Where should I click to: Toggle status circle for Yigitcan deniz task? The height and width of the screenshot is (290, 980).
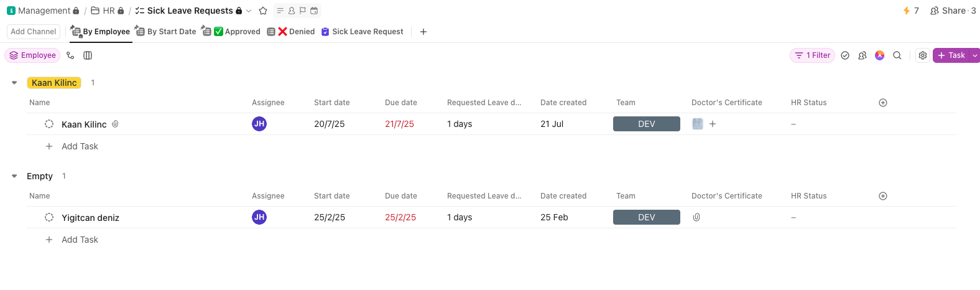point(49,217)
